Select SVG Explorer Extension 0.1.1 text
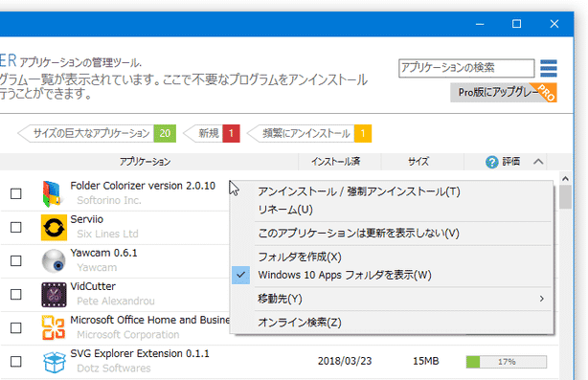588x380 pixels. 140,353
